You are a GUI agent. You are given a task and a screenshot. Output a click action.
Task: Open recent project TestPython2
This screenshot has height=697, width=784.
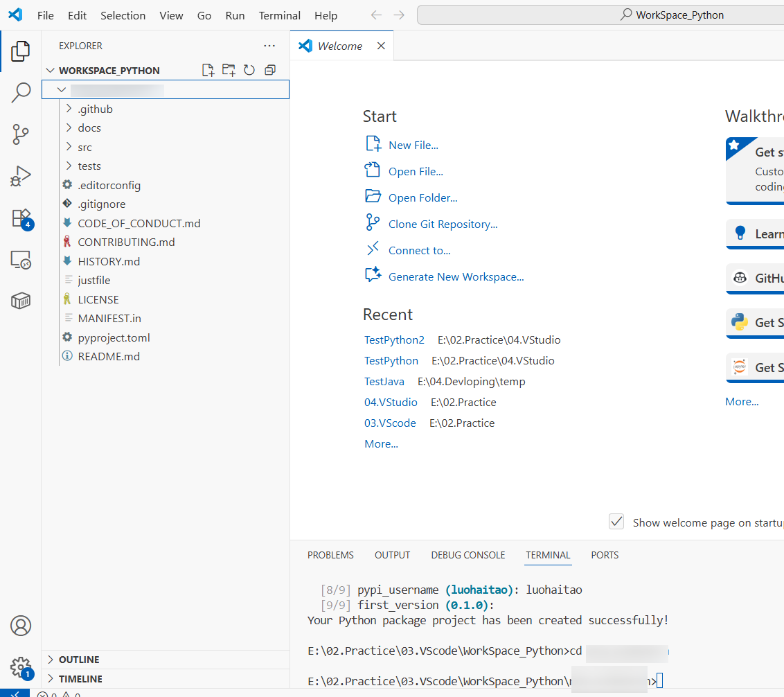click(394, 339)
